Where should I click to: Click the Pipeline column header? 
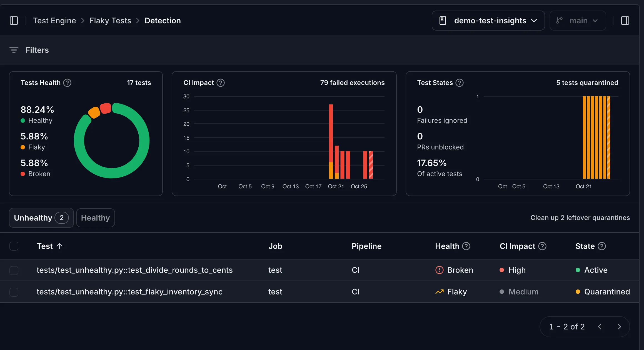[x=366, y=246]
